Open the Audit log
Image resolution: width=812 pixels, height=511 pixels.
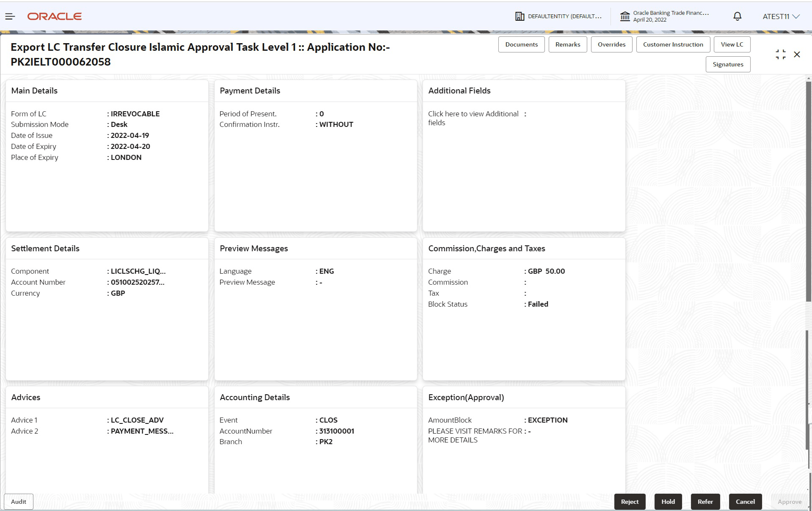[18, 501]
